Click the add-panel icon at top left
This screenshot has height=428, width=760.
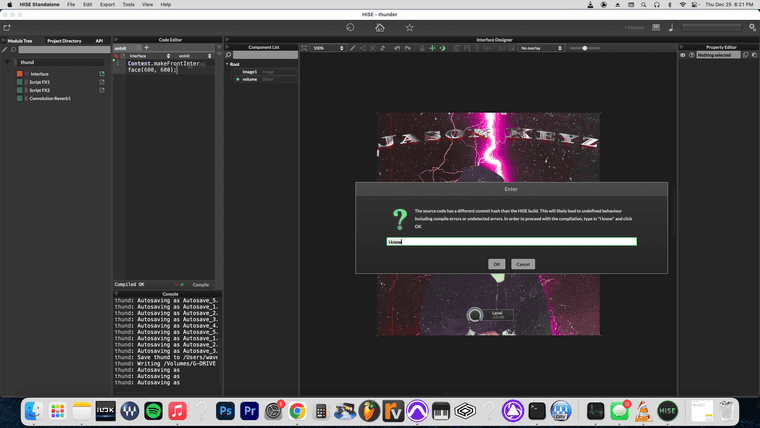pyautogui.click(x=7, y=28)
